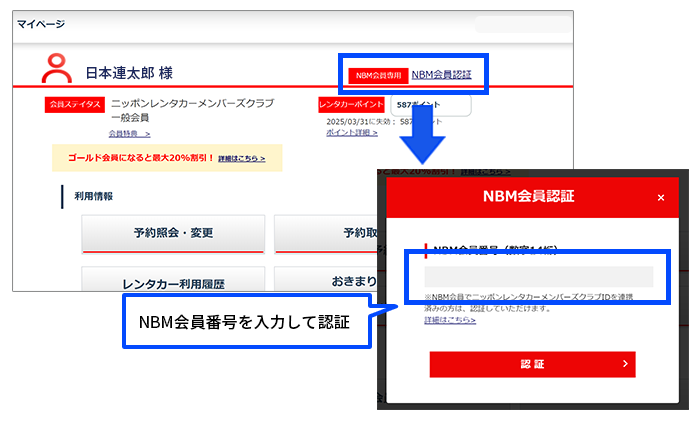Click the 587ポイント value box

pos(431,105)
